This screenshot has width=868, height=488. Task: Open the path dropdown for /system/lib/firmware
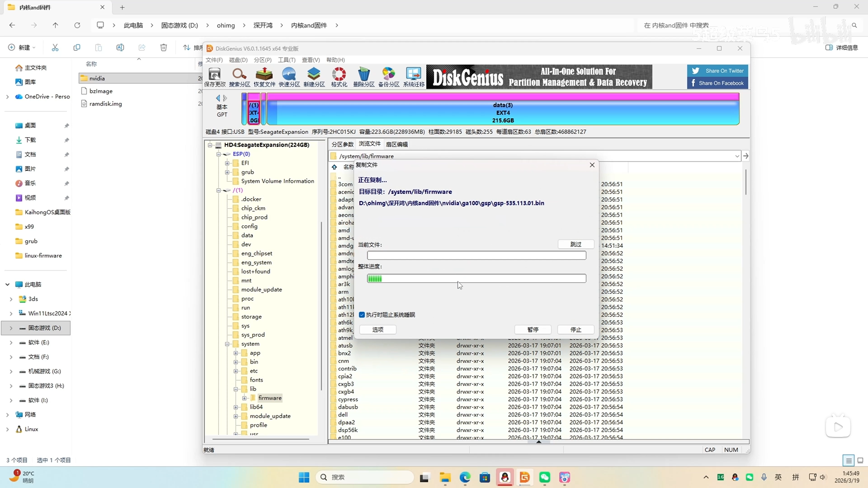point(737,156)
